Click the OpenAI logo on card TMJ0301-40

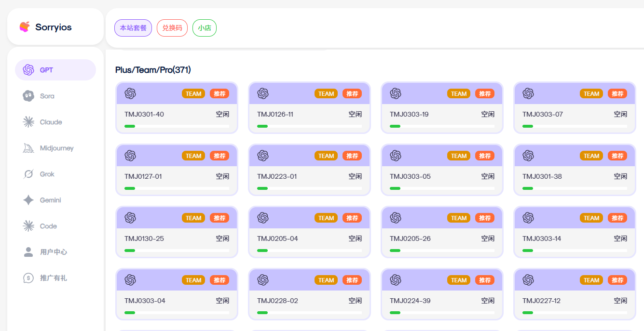(x=130, y=93)
